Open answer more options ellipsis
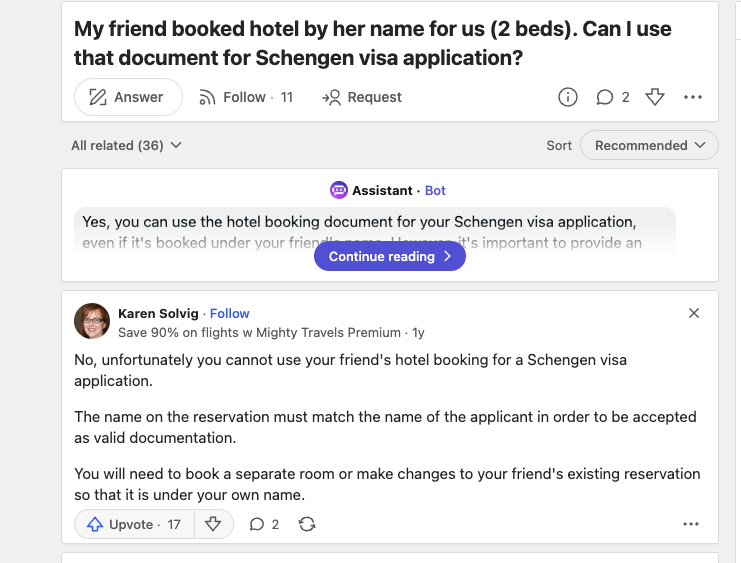The height and width of the screenshot is (563, 741). 691,524
